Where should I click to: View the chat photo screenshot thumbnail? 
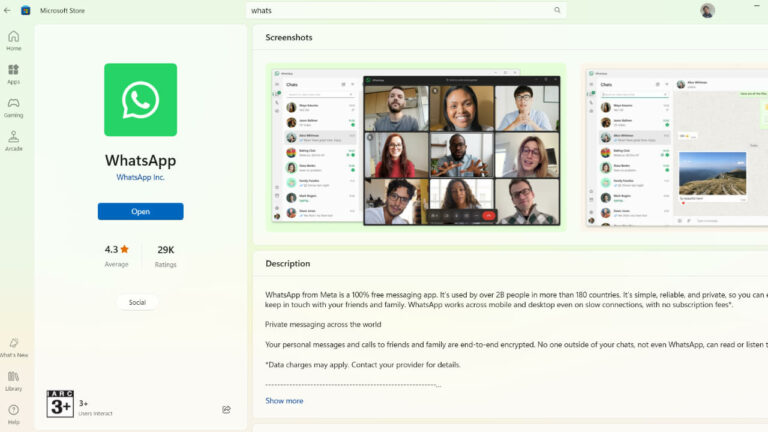676,147
